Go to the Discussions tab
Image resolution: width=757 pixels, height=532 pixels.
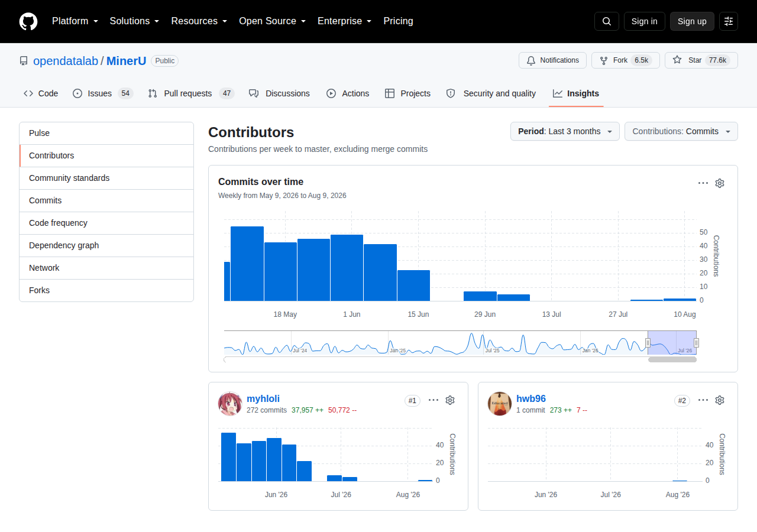point(280,93)
